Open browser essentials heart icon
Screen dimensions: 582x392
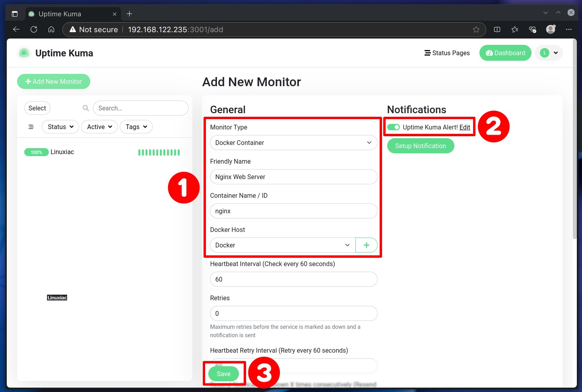(x=533, y=29)
